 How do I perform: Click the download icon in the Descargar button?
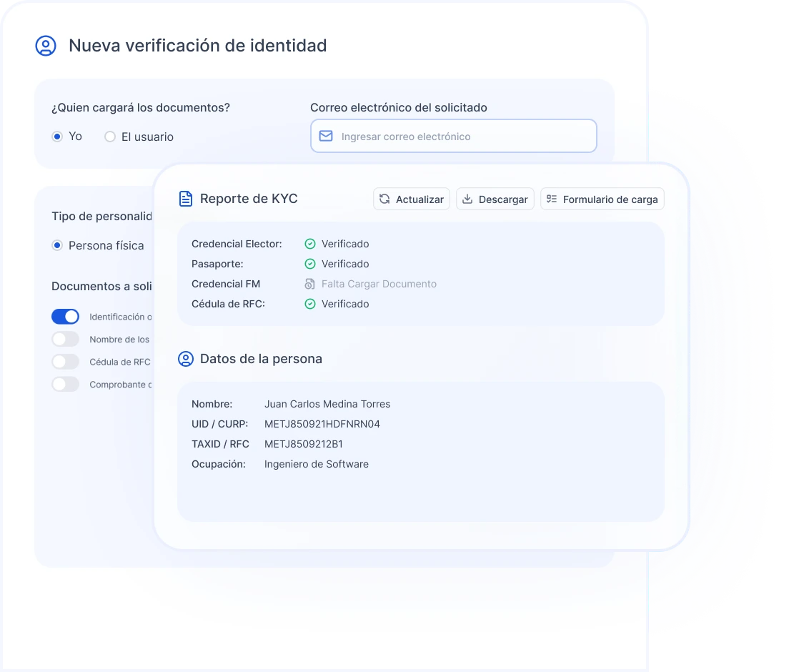point(470,199)
